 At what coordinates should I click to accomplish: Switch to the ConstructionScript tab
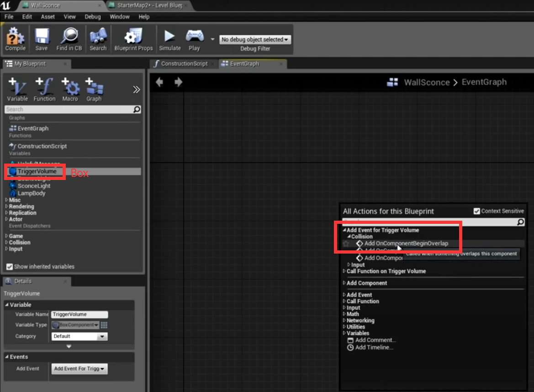click(184, 64)
